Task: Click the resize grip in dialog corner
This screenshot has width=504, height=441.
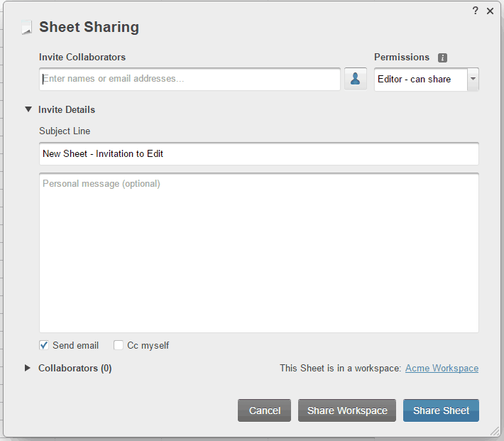Action: coord(494,431)
